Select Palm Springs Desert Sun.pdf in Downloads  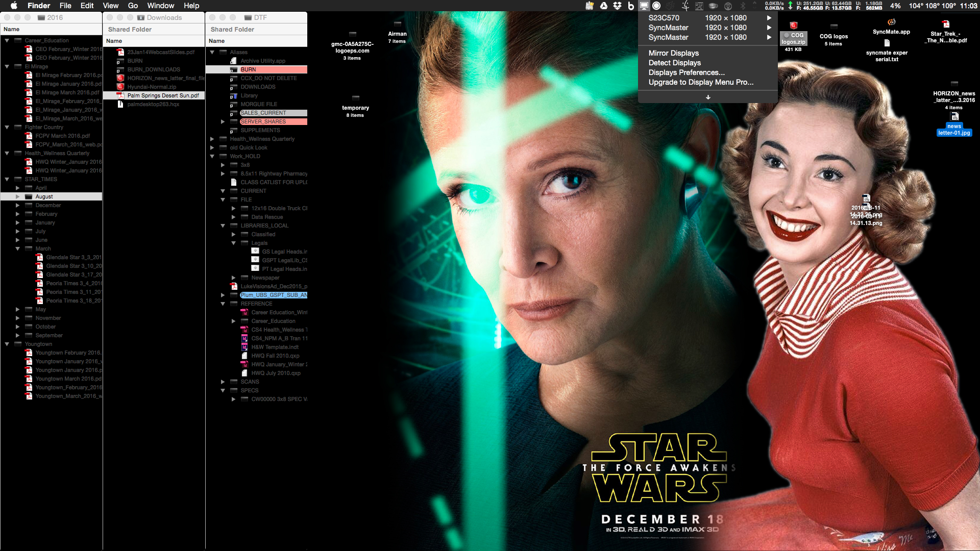click(x=154, y=95)
